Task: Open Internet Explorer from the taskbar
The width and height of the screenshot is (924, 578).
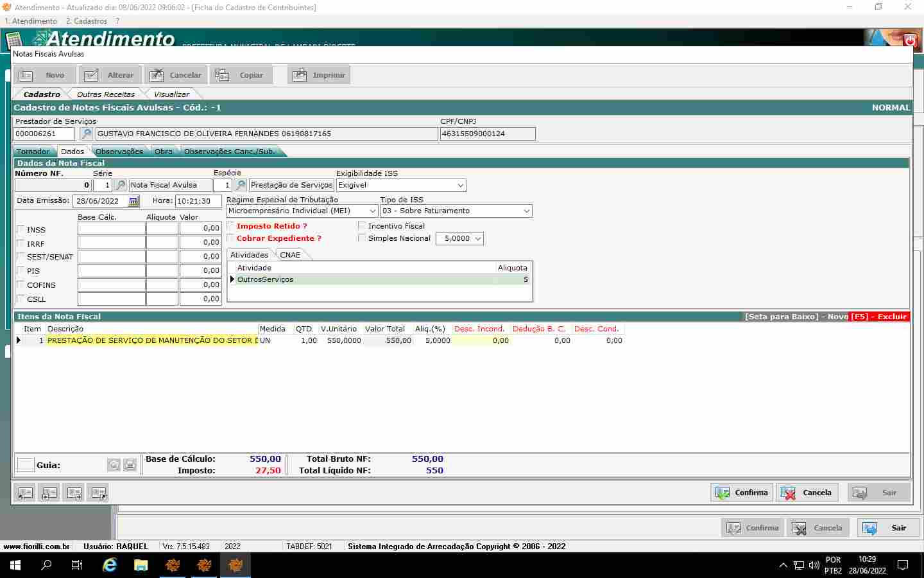Action: pos(110,565)
